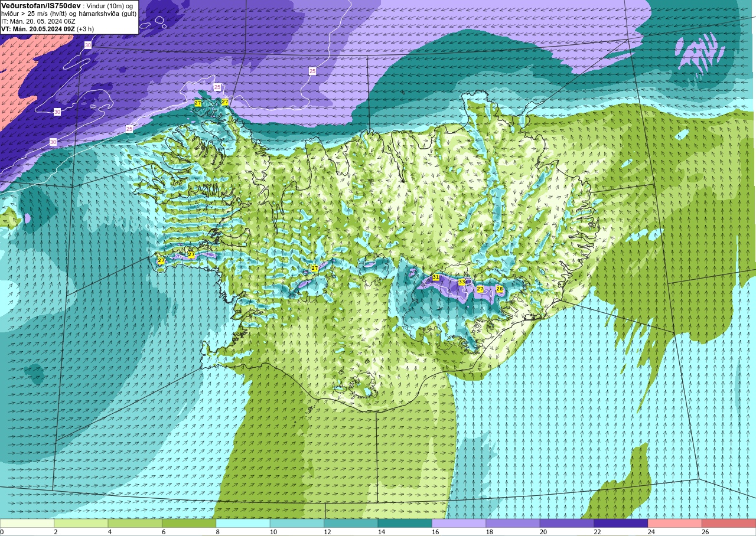Click the legend scale label 16
The width and height of the screenshot is (756, 536).
click(x=435, y=532)
